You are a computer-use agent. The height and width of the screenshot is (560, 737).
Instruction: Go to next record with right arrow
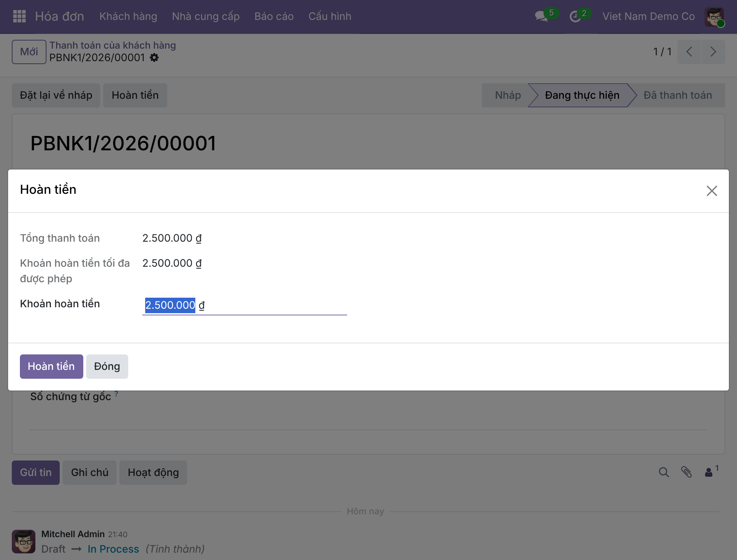(x=713, y=52)
